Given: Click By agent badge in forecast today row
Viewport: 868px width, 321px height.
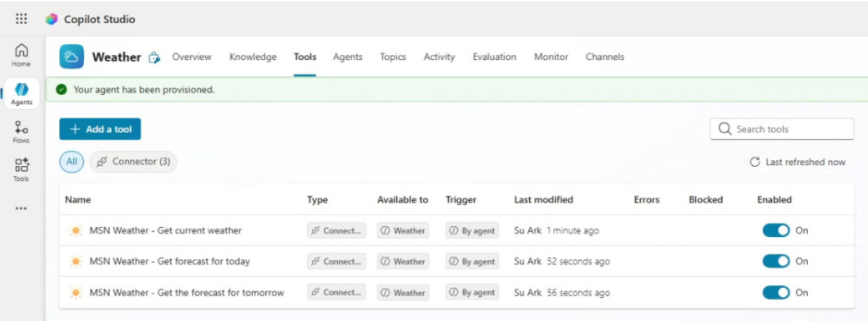Looking at the screenshot, I should click(472, 261).
